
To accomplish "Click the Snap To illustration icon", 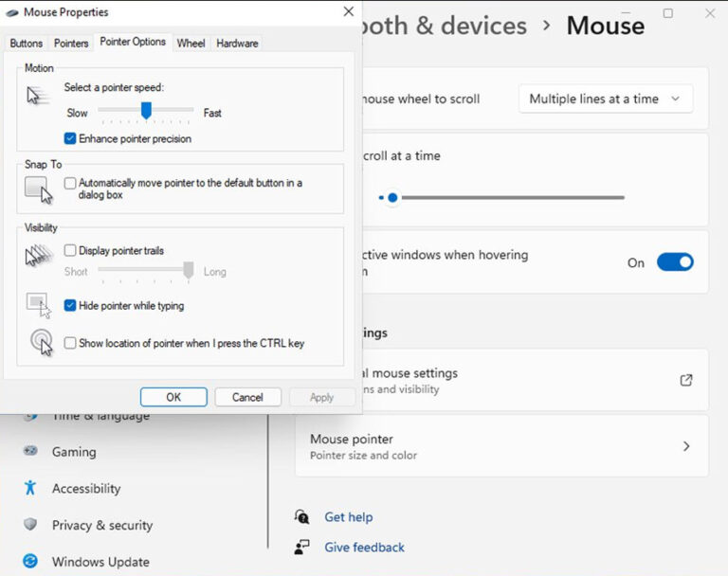I will click(x=39, y=189).
